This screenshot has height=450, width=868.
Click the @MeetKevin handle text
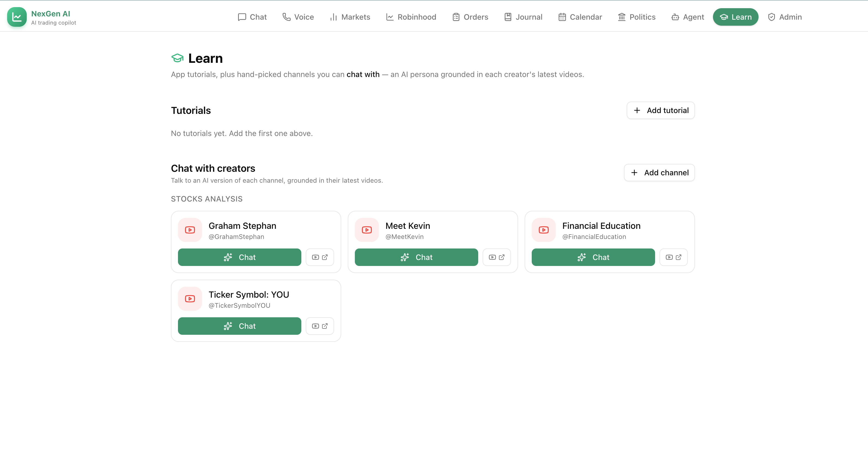tap(404, 237)
